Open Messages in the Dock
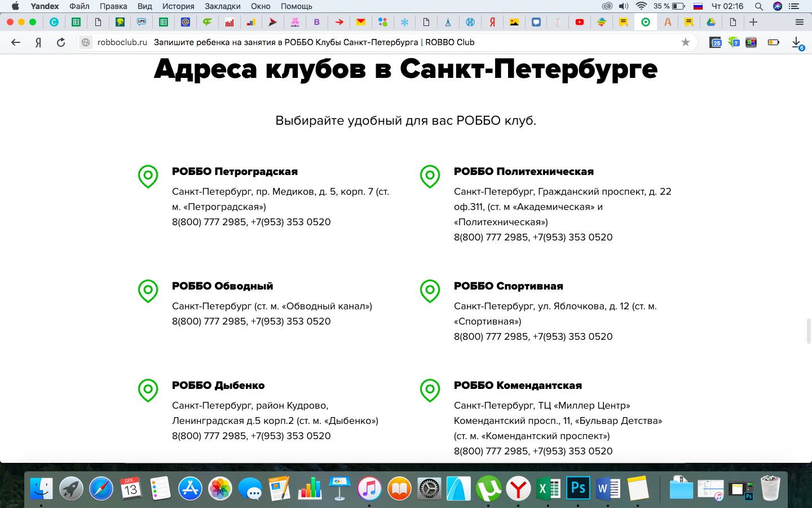 click(250, 488)
